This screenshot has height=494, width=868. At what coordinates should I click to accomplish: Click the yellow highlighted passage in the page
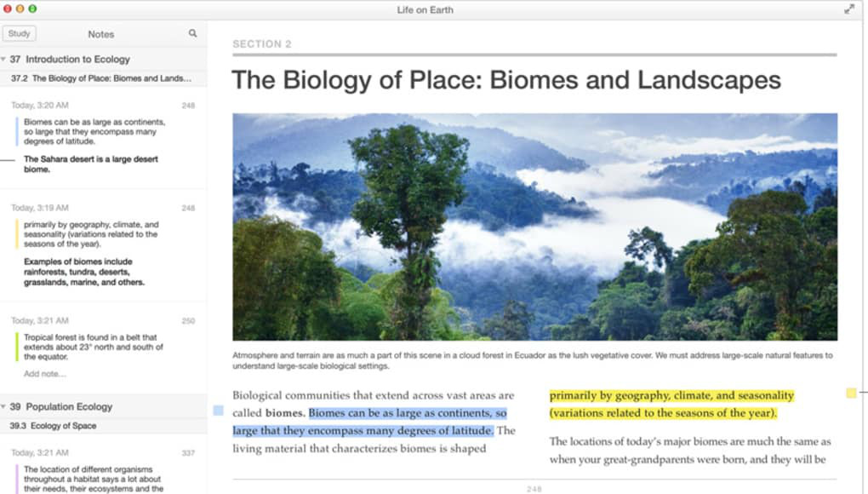click(x=671, y=405)
